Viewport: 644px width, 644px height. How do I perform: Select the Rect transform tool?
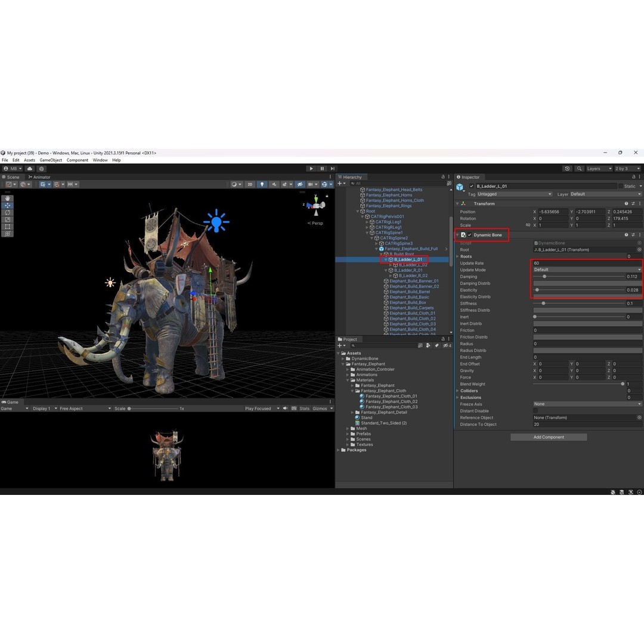(x=7, y=227)
